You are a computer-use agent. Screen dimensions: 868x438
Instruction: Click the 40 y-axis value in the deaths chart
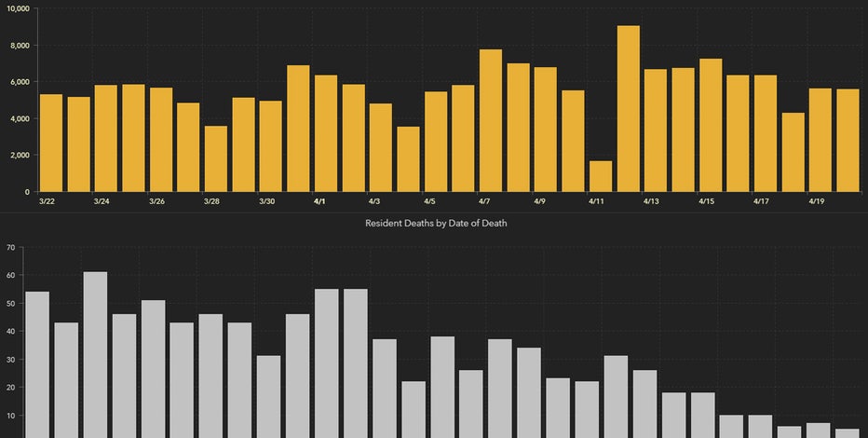point(10,332)
